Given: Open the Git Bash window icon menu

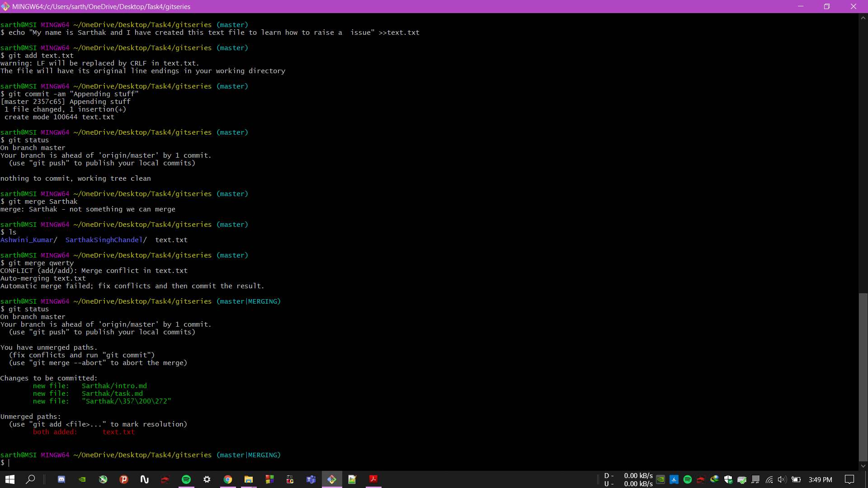Looking at the screenshot, I should click(5, 6).
